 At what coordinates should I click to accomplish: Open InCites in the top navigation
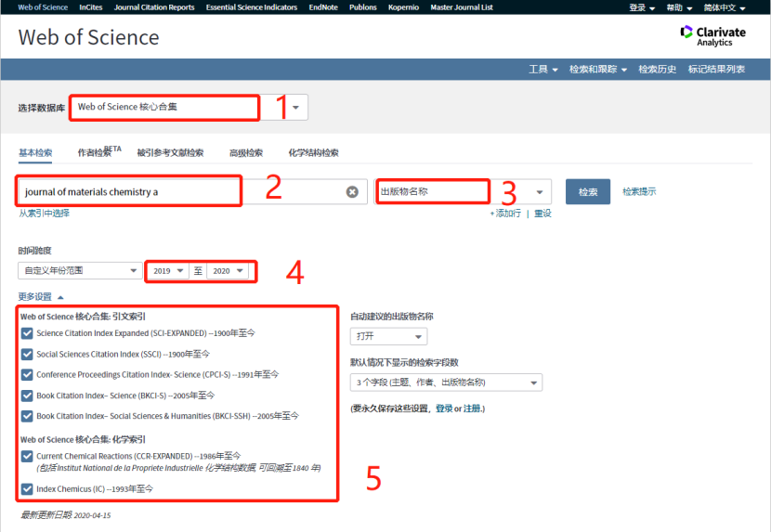click(x=90, y=7)
